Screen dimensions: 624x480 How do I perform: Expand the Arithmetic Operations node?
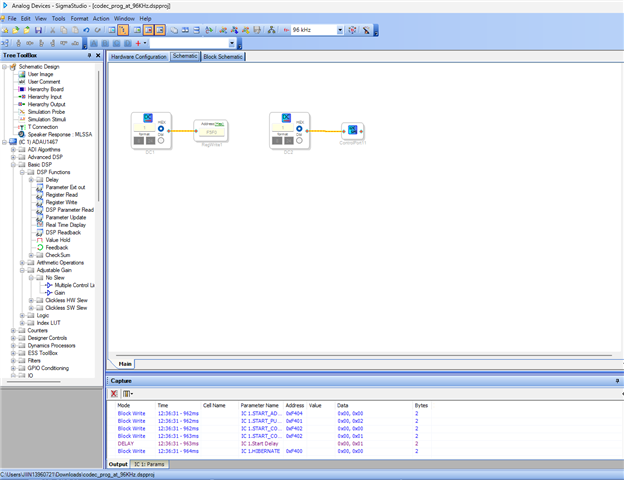pyautogui.click(x=22, y=262)
